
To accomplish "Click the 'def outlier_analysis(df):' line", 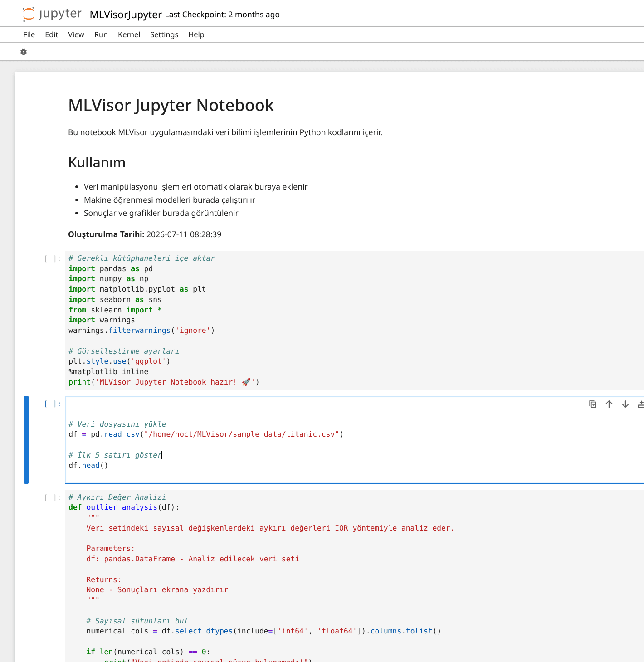I will (x=124, y=507).
